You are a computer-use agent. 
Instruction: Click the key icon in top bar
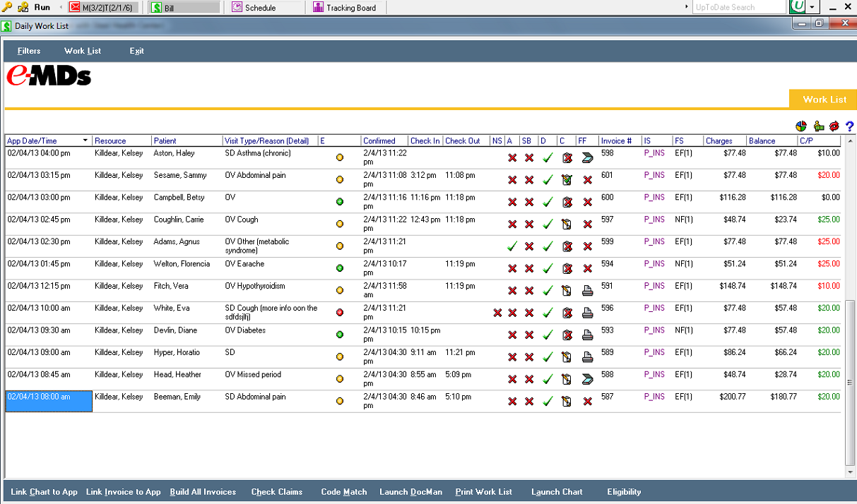[x=7, y=7]
